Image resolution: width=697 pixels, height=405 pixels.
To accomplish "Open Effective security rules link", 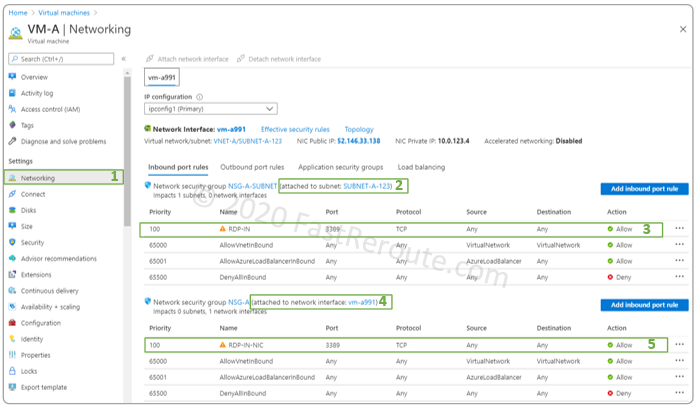I will click(x=295, y=129).
